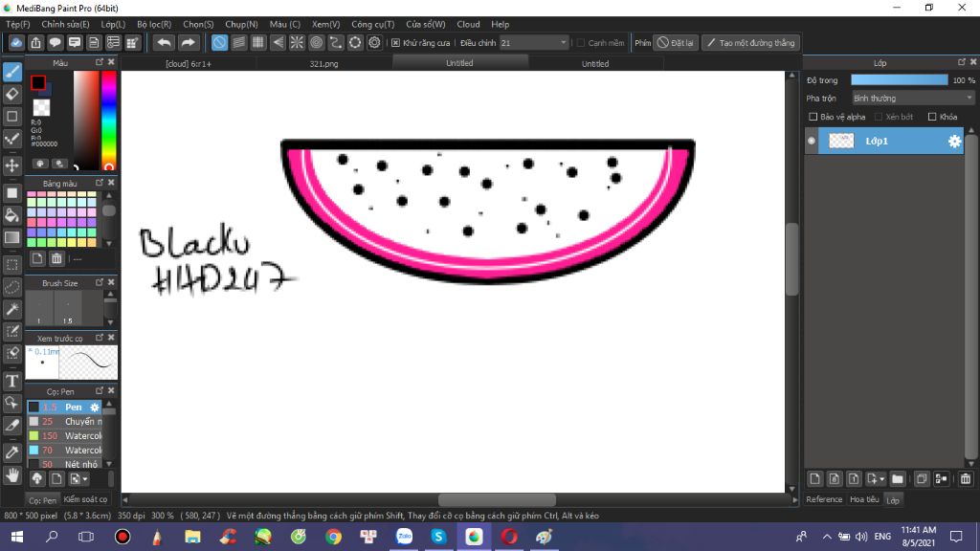Select the Gradient tool
The height and width of the screenshot is (551, 980).
pyautogui.click(x=11, y=237)
